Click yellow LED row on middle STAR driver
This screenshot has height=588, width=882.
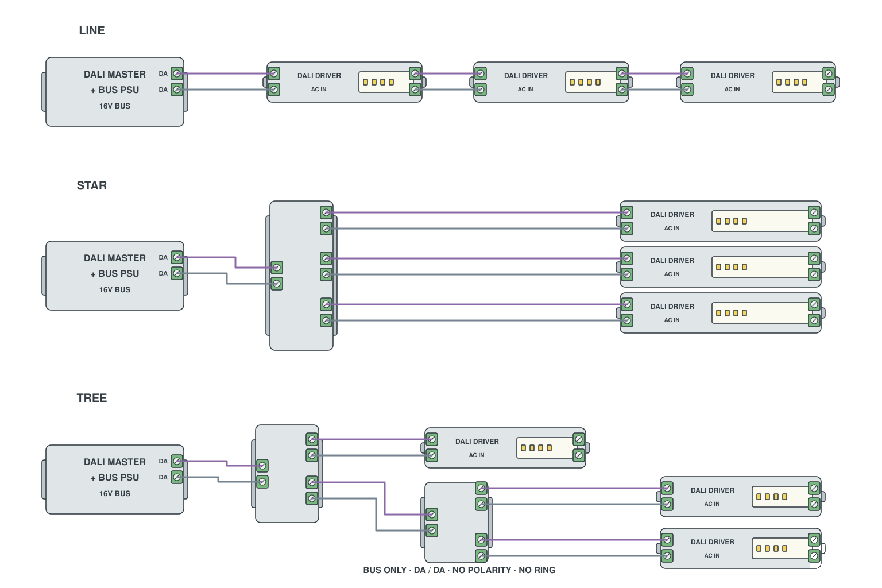pyautogui.click(x=732, y=267)
